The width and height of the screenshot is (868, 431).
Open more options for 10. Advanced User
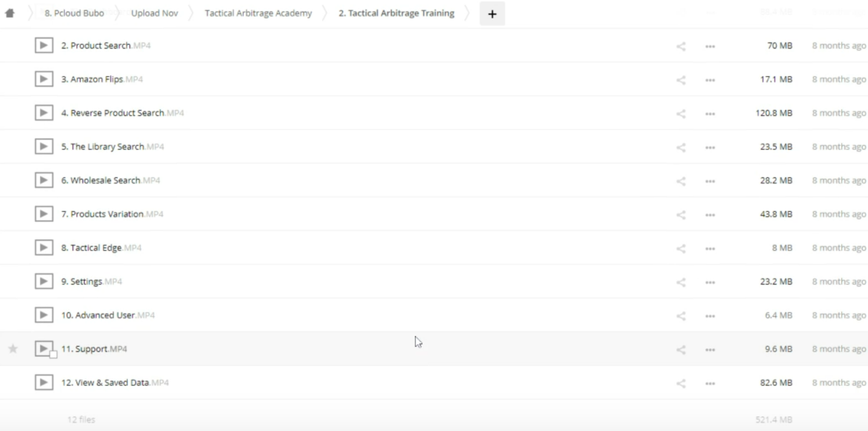710,316
